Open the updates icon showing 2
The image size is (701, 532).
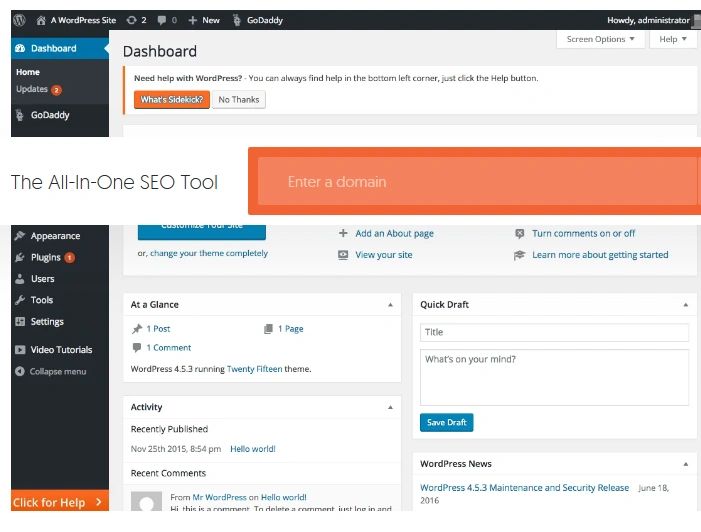pyautogui.click(x=136, y=20)
